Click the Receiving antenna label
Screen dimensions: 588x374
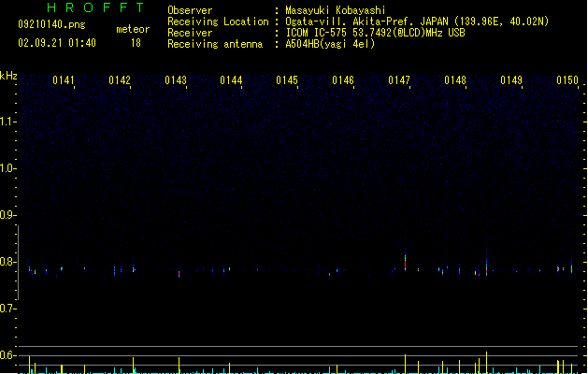pos(215,44)
